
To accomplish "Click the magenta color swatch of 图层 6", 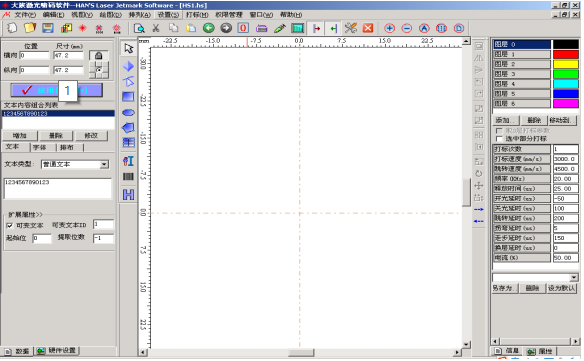I will point(565,104).
